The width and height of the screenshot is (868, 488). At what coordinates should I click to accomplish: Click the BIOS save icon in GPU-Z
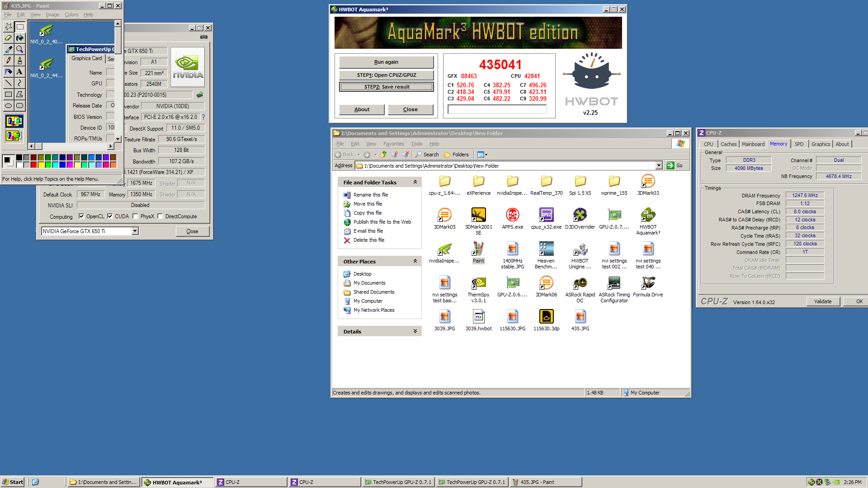[x=200, y=95]
